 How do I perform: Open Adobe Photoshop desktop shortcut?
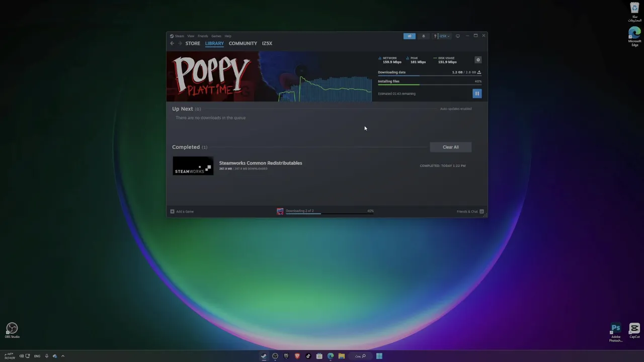pyautogui.click(x=616, y=333)
